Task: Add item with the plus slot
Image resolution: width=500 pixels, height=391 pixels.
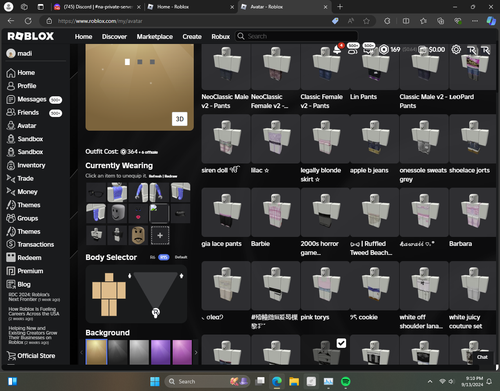Action: 160,235
